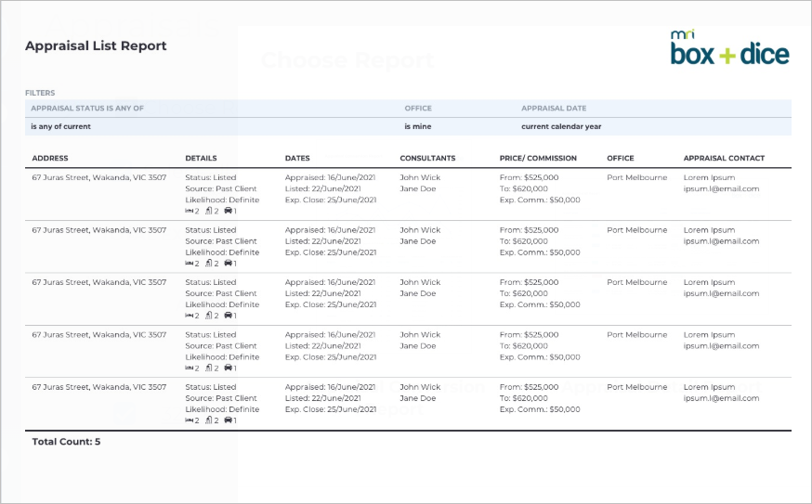Open the ipsum.l@email.com link in the last row

(721, 398)
